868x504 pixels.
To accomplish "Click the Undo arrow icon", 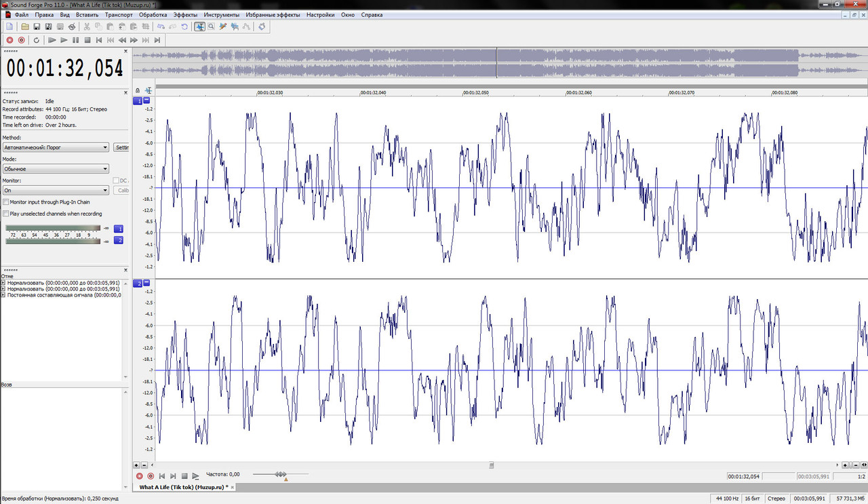I will point(161,26).
